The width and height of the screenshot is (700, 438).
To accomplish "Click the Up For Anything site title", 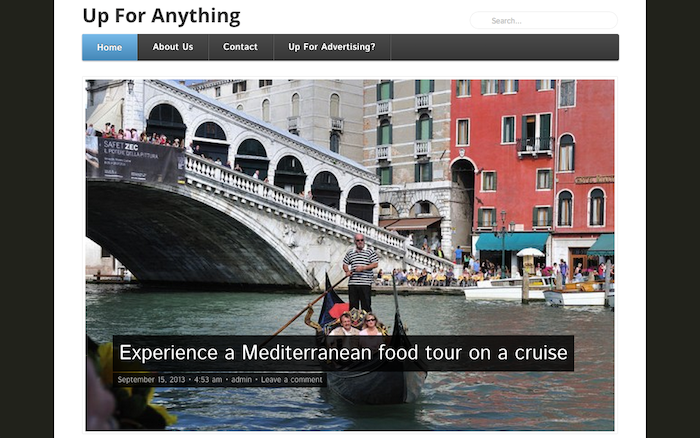I will [162, 16].
